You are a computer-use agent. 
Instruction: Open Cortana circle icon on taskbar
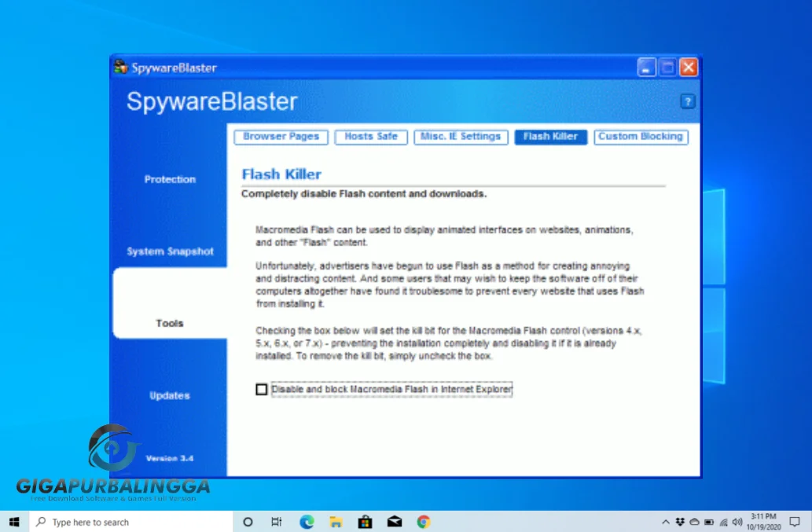pyautogui.click(x=248, y=522)
